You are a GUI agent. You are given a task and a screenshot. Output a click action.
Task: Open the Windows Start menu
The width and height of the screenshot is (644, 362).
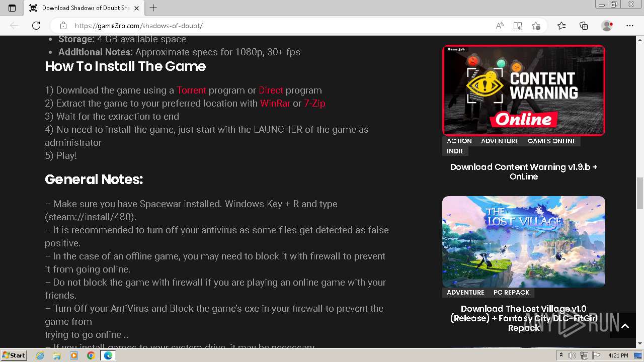[x=14, y=355]
